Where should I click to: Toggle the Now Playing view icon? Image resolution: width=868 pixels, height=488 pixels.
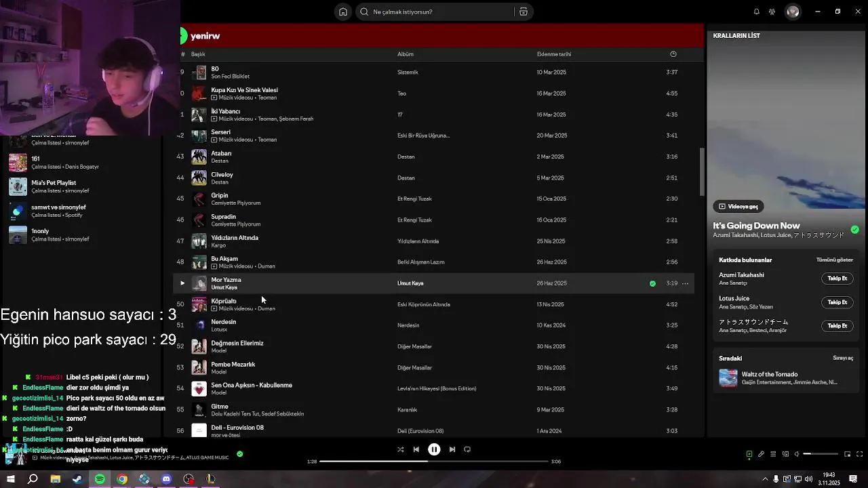point(749,454)
